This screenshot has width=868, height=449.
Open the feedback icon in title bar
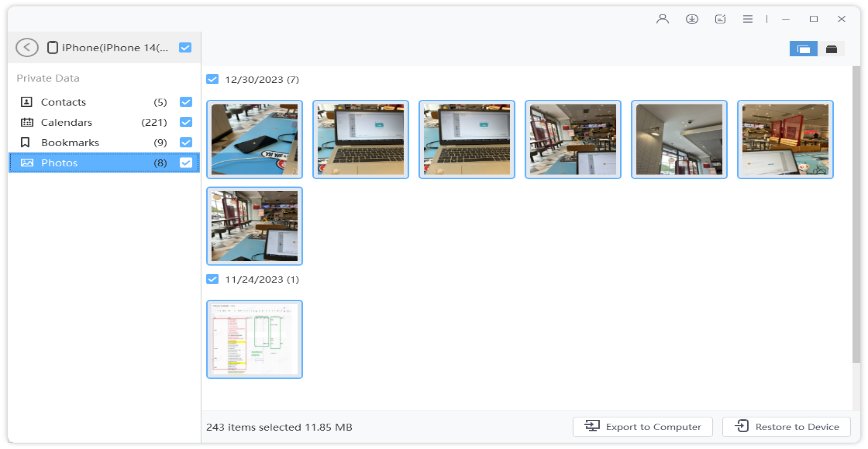click(720, 19)
